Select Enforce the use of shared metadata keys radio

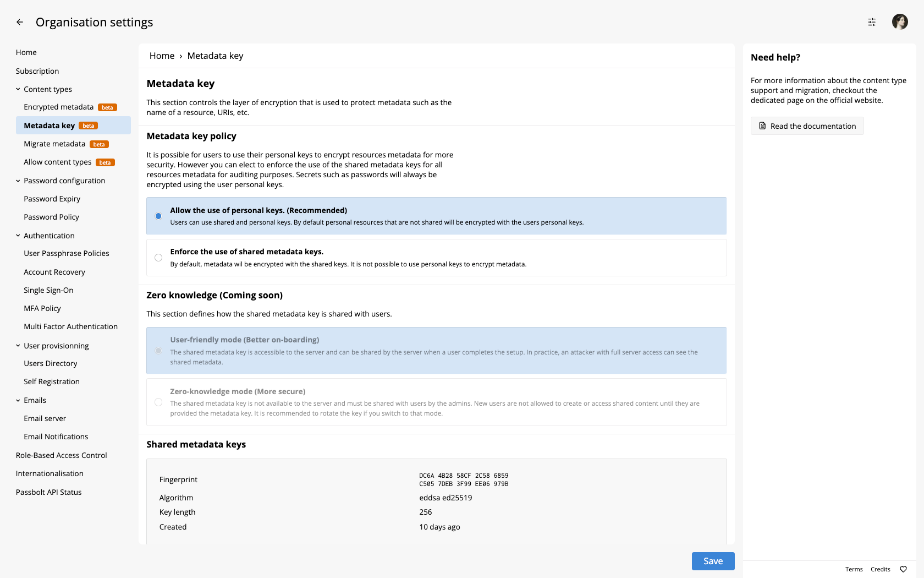coord(158,258)
